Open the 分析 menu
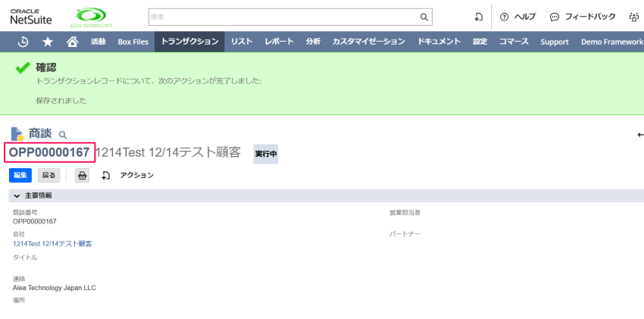This screenshot has width=644, height=319. (x=313, y=42)
